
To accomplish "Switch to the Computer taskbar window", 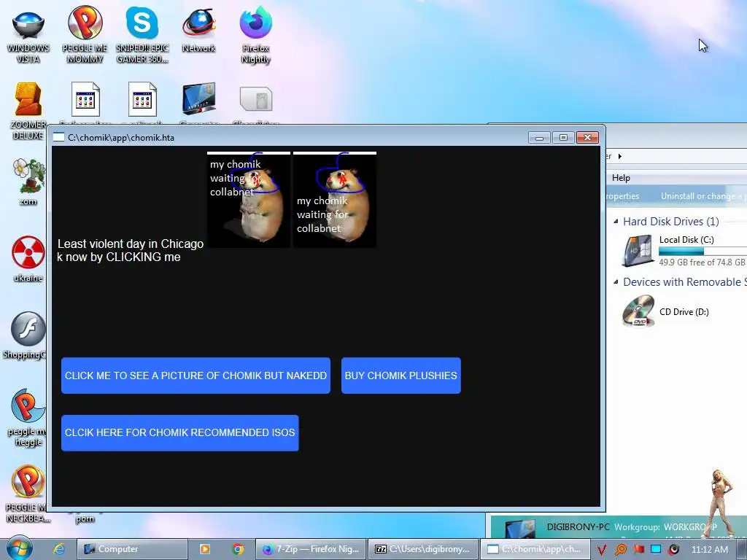I will click(x=132, y=549).
